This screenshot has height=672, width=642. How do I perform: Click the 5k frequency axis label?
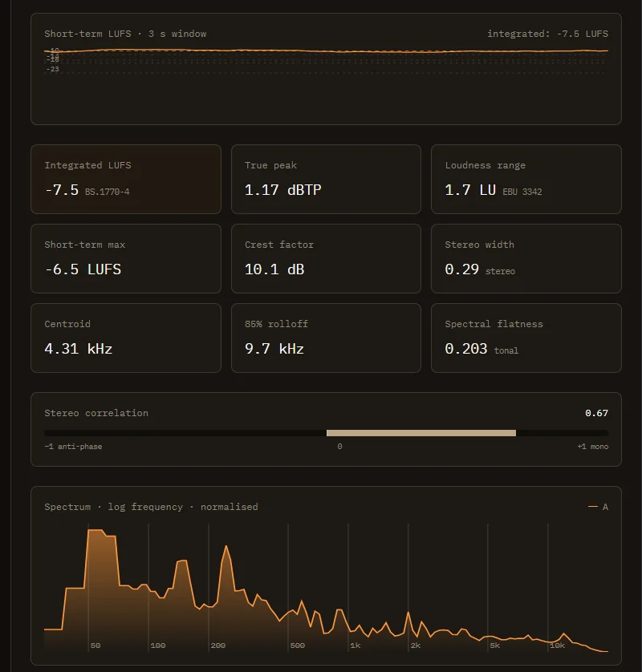[494, 646]
